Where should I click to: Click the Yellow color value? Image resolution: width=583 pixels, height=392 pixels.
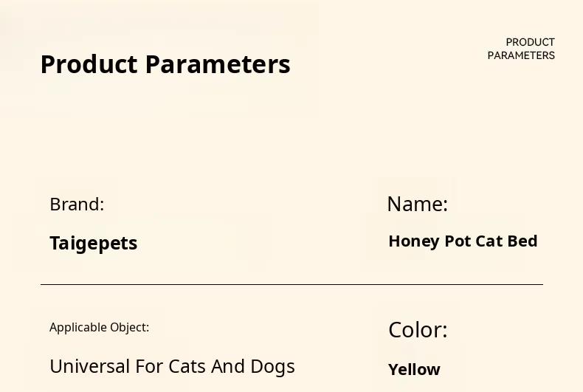(x=414, y=369)
